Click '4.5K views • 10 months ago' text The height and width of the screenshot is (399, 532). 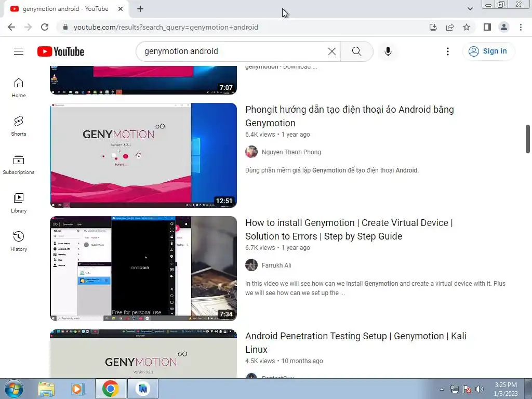point(284,361)
